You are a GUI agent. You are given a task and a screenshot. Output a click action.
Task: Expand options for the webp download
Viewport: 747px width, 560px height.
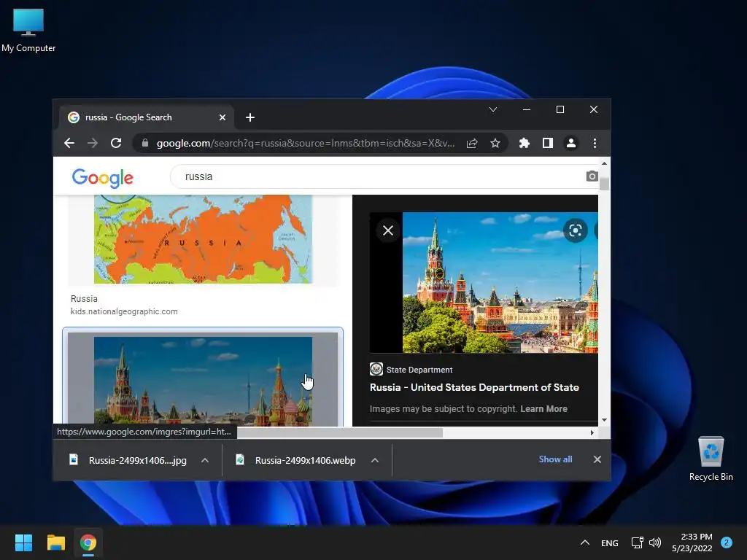click(375, 460)
